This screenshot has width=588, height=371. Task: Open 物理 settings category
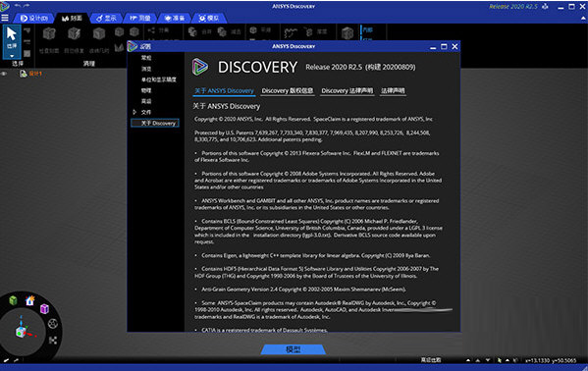[146, 90]
